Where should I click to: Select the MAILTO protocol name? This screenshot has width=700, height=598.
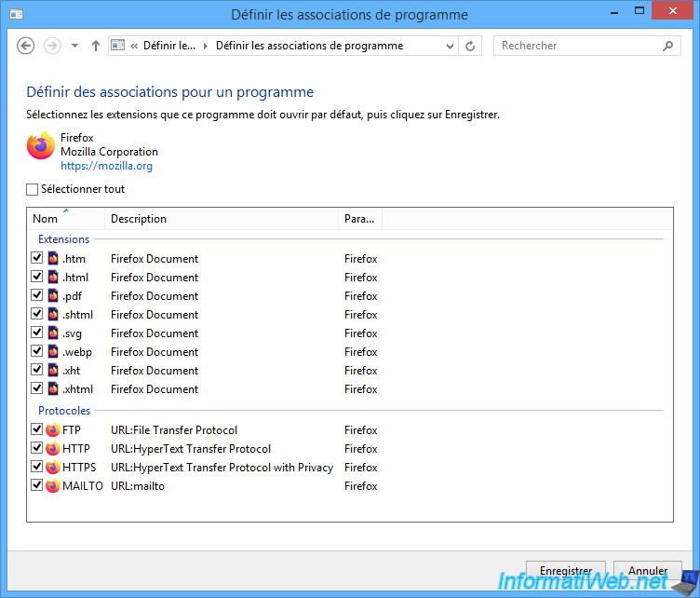tap(83, 486)
